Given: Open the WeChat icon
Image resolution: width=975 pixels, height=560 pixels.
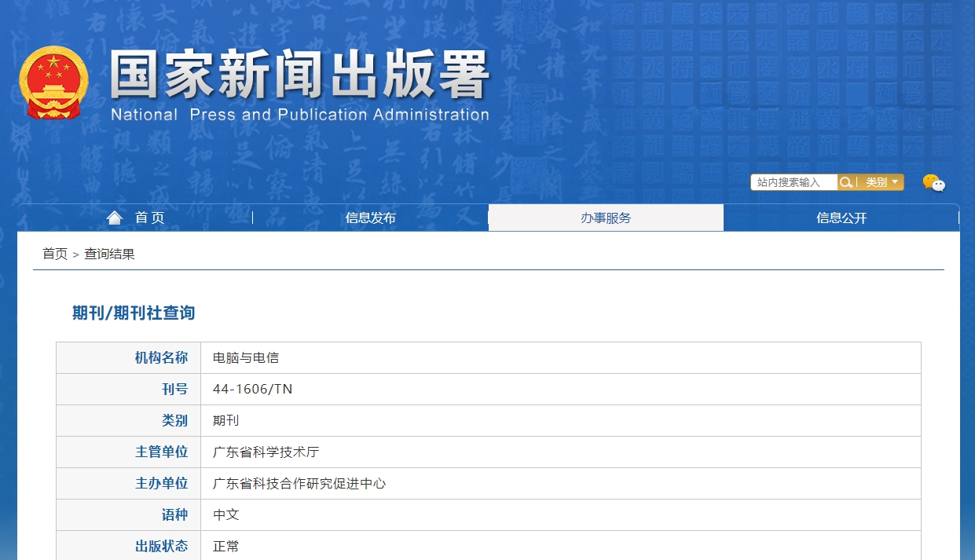Looking at the screenshot, I should 933,183.
